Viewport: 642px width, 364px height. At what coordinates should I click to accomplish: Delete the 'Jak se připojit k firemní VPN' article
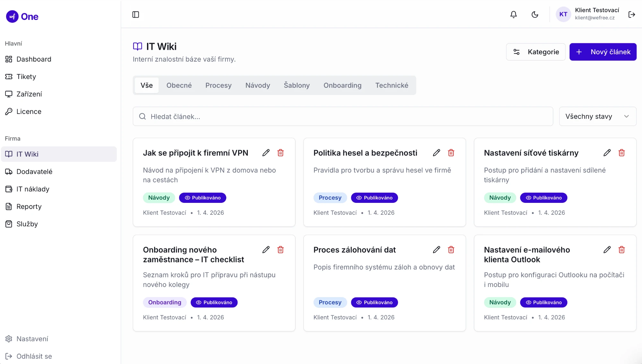(x=281, y=153)
